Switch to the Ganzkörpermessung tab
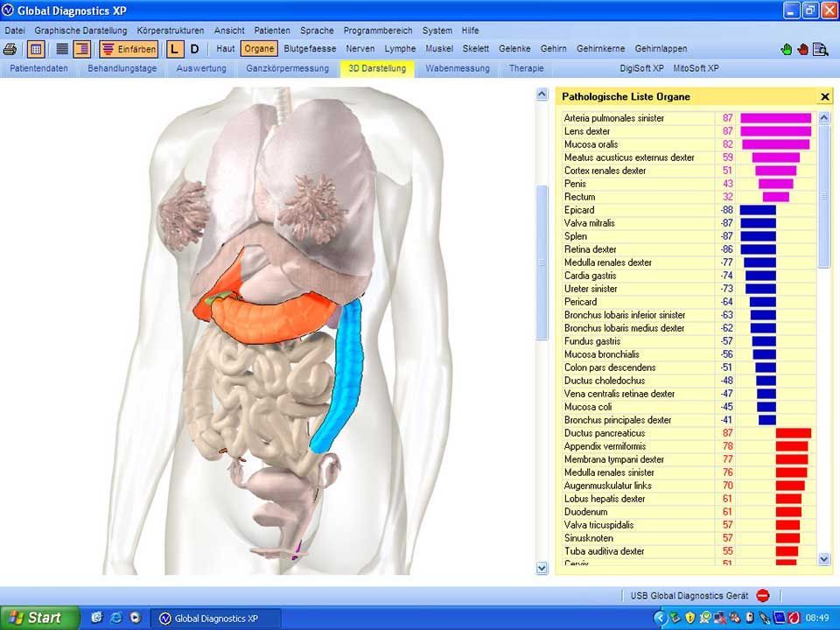Image resolution: width=840 pixels, height=630 pixels. click(x=287, y=68)
